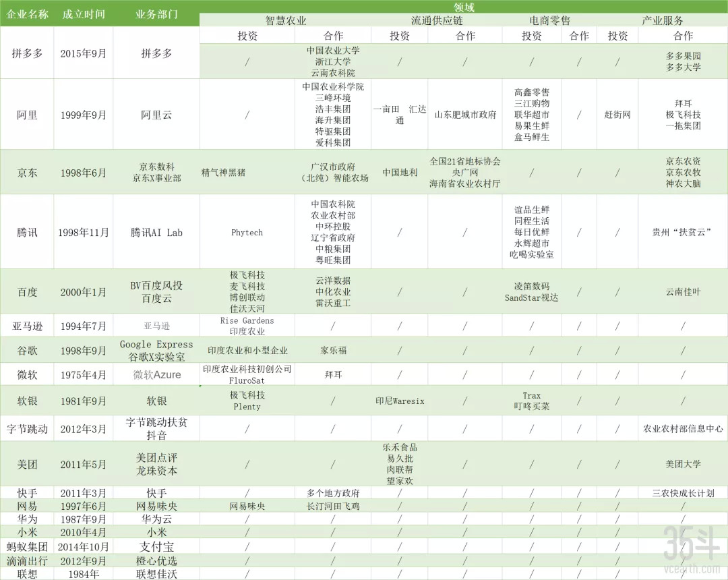
Task: Select the 腾讯AI Lab cell
Action: point(156,233)
